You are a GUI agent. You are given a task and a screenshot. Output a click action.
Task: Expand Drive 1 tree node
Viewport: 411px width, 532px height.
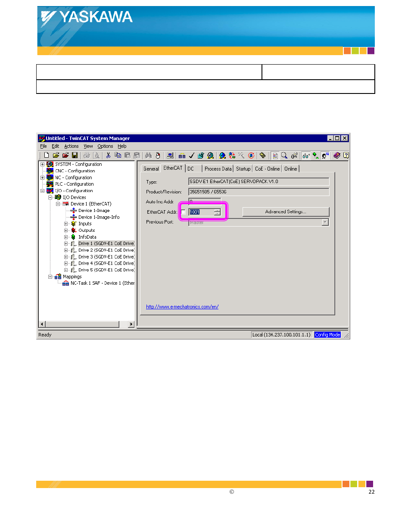[x=66, y=243]
